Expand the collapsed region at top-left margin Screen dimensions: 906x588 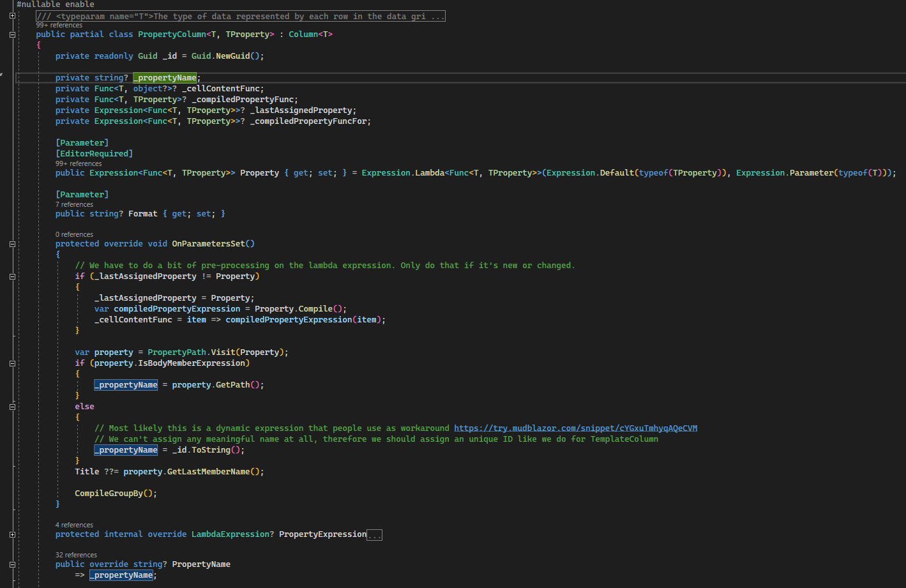11,15
